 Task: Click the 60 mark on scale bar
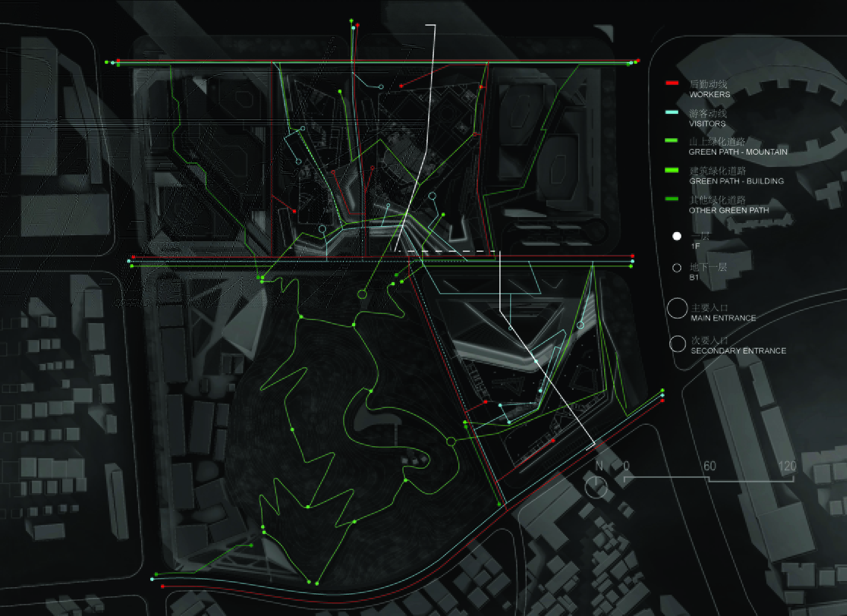click(x=710, y=466)
